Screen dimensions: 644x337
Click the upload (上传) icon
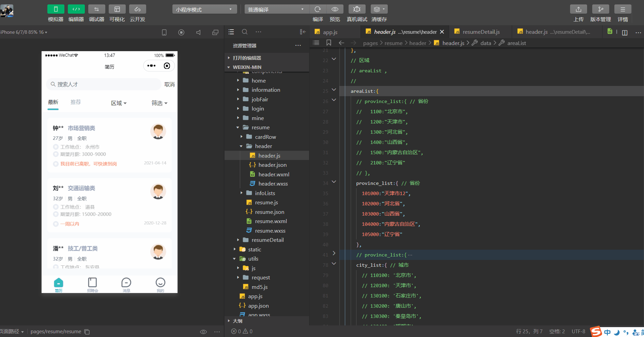(x=579, y=9)
